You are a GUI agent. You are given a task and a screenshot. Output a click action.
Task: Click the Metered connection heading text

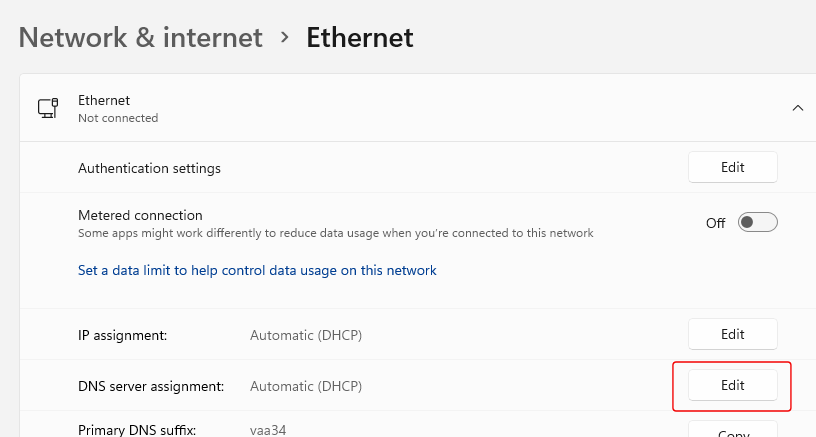tap(140, 215)
